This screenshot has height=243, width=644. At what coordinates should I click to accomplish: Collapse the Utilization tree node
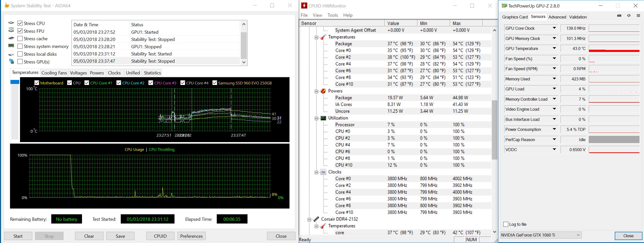316,118
